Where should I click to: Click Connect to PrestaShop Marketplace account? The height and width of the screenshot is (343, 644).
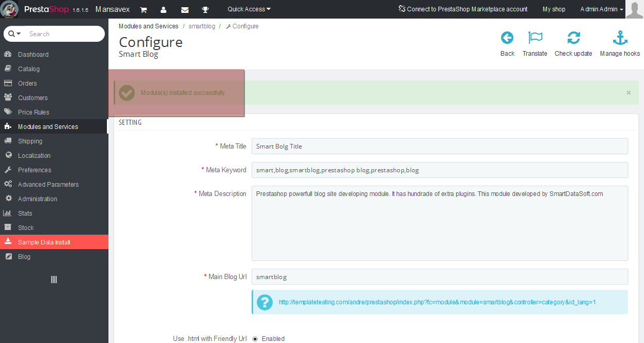463,9
